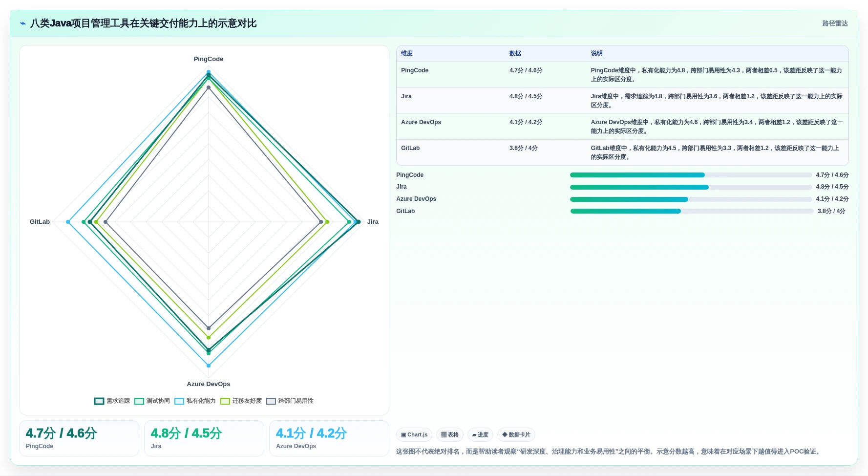Open the Azure DevOps 4.1分 / 4.2分 summary card
868x476 pixels.
click(x=329, y=438)
